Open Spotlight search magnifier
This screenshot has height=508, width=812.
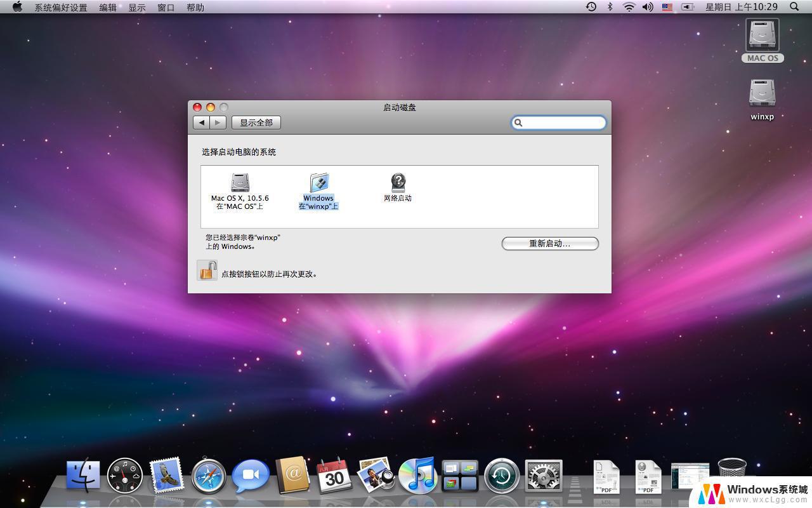pos(794,7)
